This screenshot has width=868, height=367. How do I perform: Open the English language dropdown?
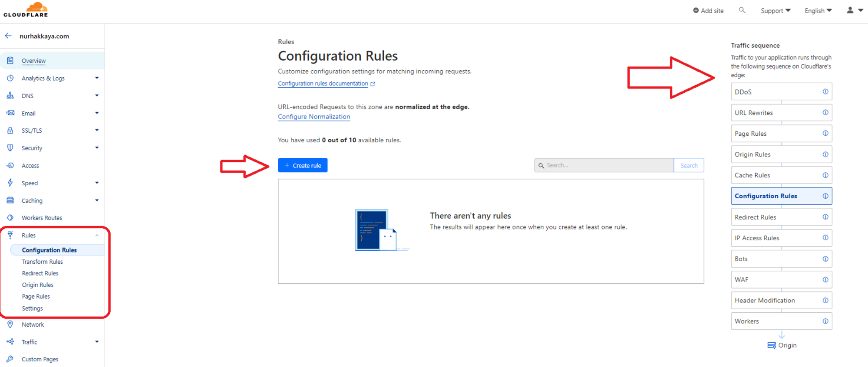(x=818, y=10)
